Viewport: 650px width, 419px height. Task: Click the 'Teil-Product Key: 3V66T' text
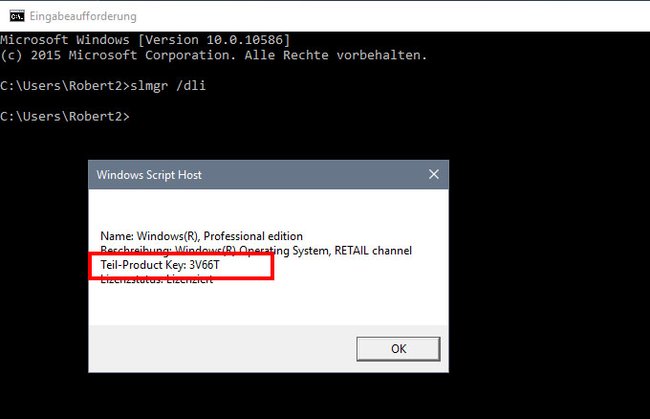coord(160,265)
